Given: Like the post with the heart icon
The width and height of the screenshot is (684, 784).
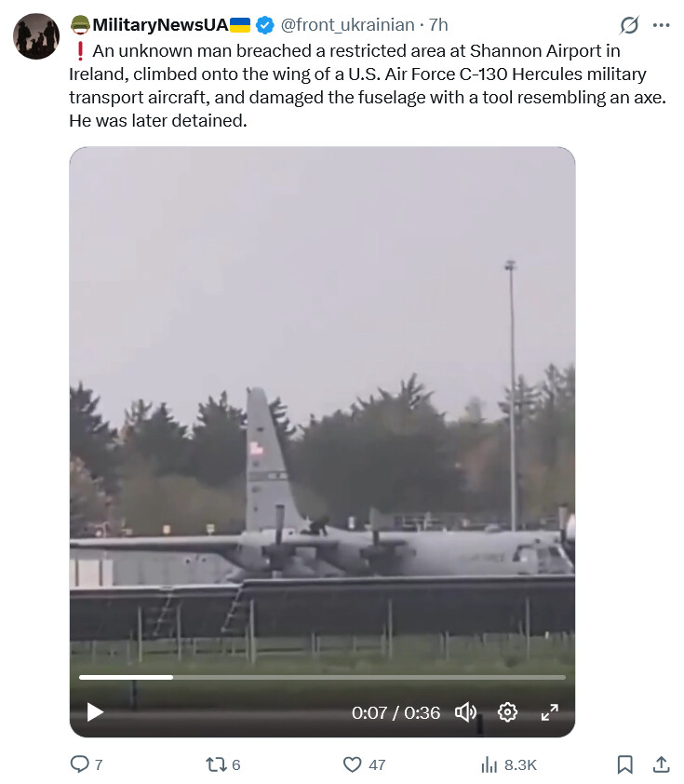Looking at the screenshot, I should coord(353,764).
